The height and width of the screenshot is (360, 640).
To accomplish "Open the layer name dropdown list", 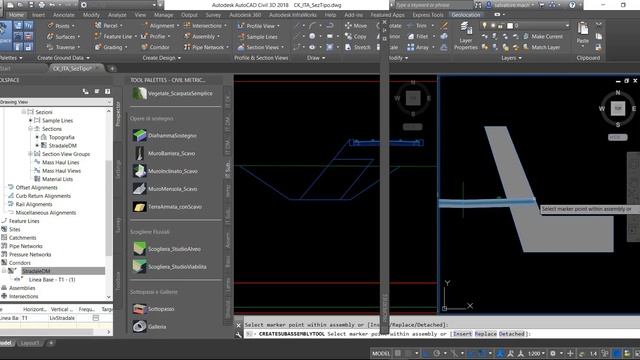I will point(567,26).
